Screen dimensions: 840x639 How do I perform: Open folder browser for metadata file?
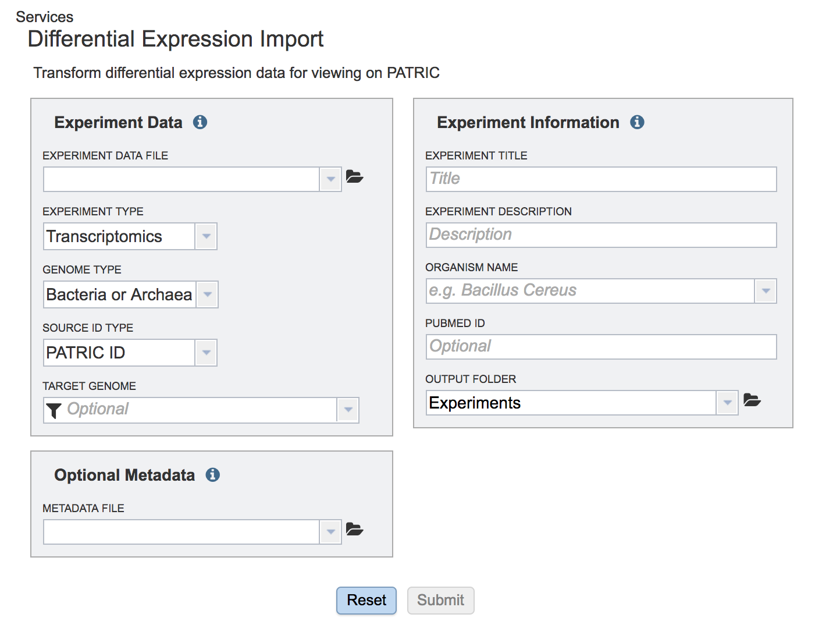pos(354,530)
